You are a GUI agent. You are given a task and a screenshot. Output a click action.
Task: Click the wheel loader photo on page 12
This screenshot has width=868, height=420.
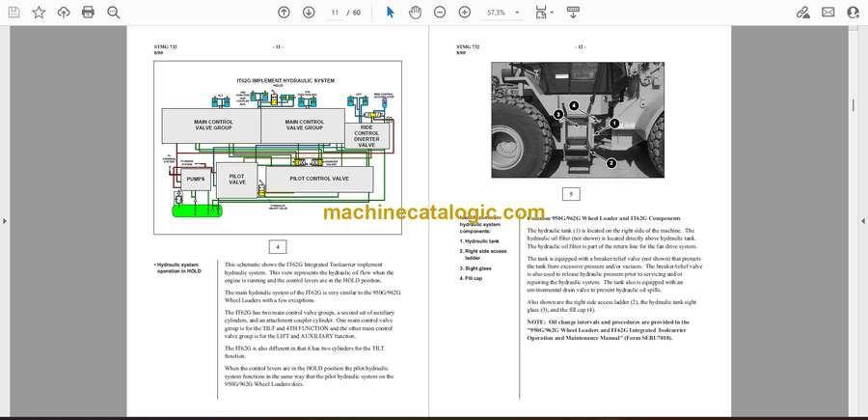click(578, 120)
